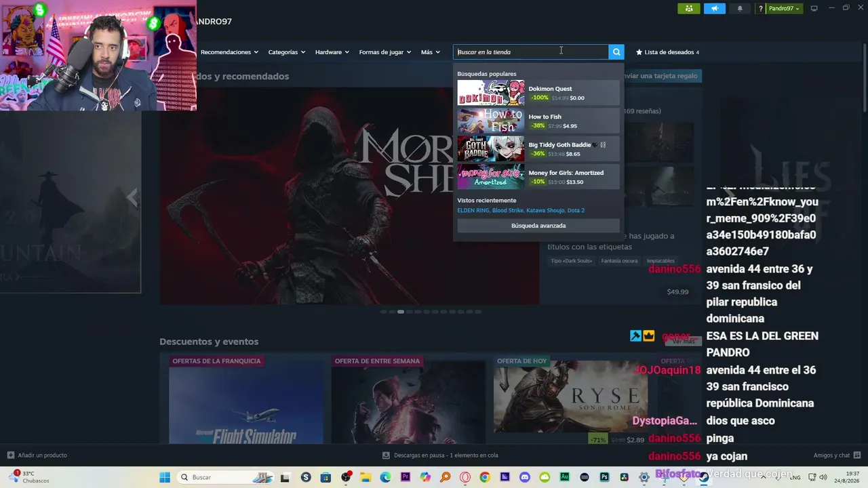
Task: Expand the Recomendaciones dropdown
Action: (x=229, y=52)
